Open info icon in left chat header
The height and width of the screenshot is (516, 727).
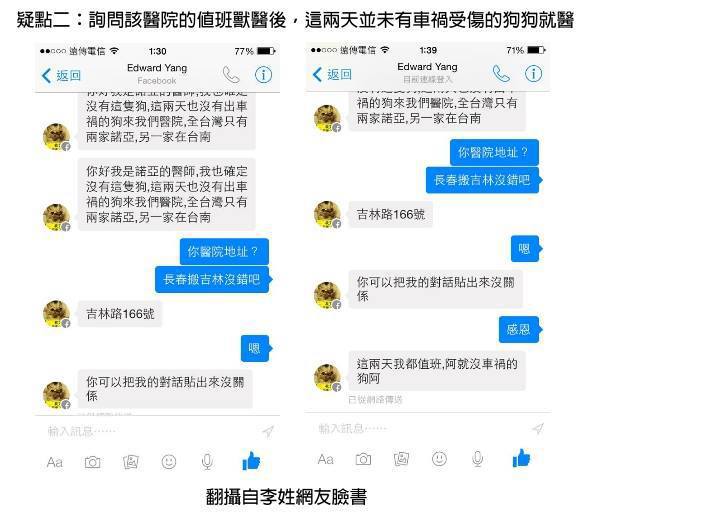coord(263,75)
